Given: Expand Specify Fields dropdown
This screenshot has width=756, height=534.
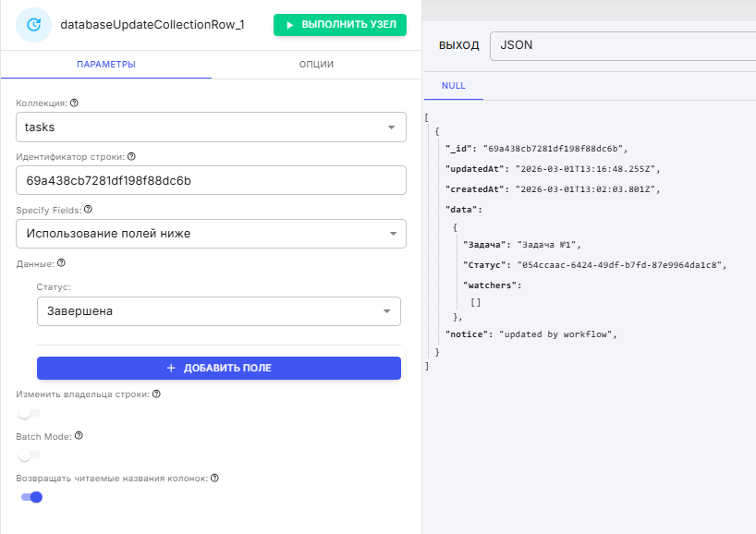Looking at the screenshot, I should click(211, 234).
